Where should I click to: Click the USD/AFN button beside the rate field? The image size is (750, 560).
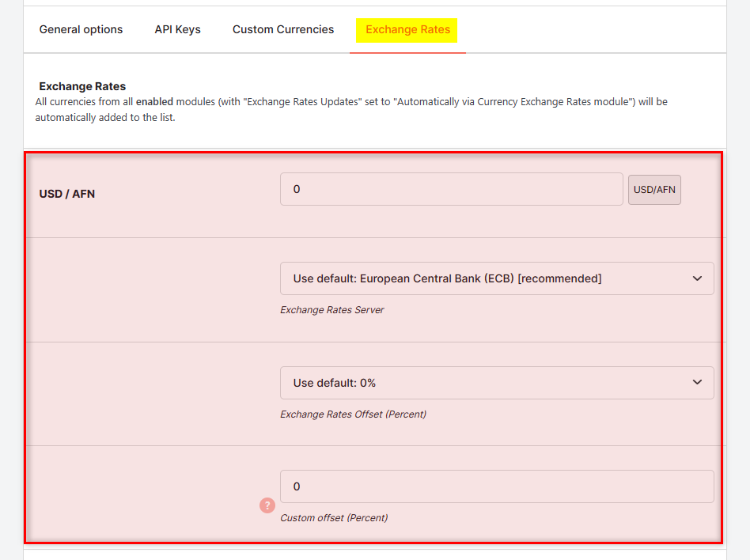click(x=654, y=190)
